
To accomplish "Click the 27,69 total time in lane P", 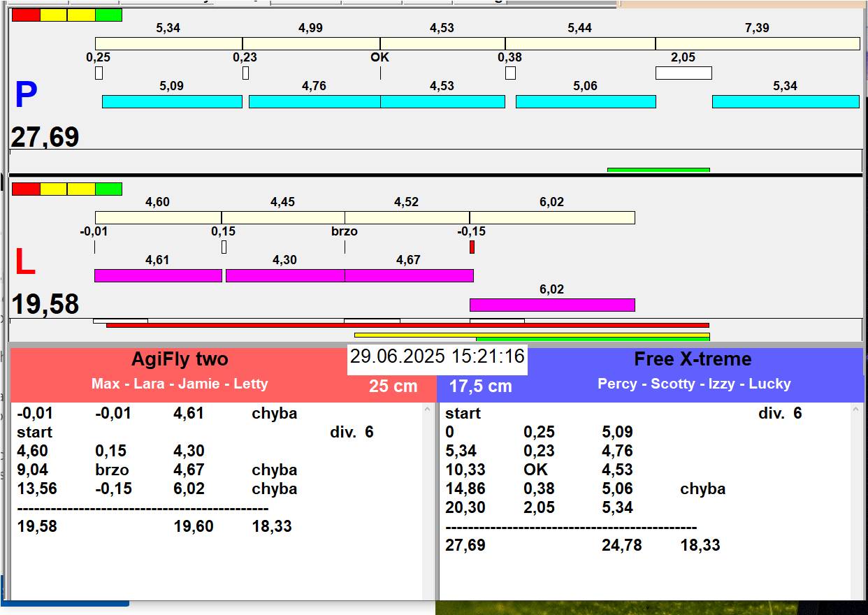I will 45,137.
